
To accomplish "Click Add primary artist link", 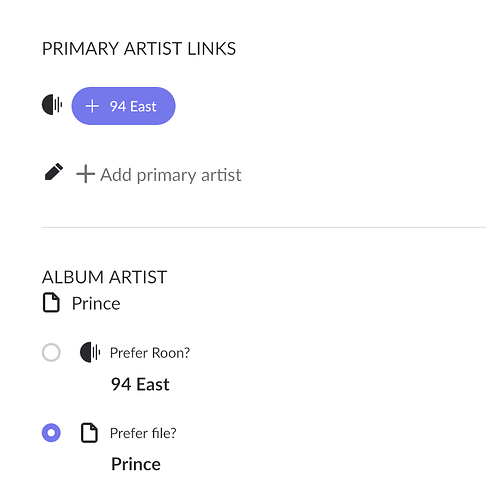I will [159, 175].
